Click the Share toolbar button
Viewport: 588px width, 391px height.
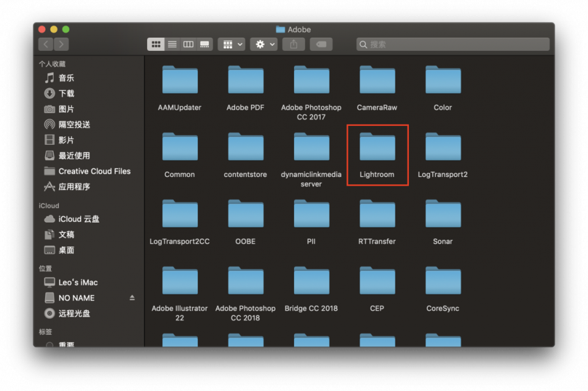point(293,44)
